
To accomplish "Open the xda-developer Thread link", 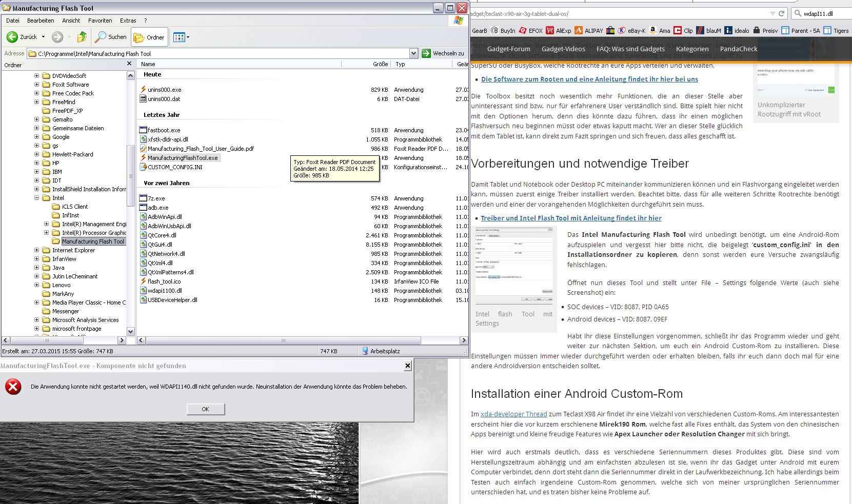I will (x=514, y=414).
